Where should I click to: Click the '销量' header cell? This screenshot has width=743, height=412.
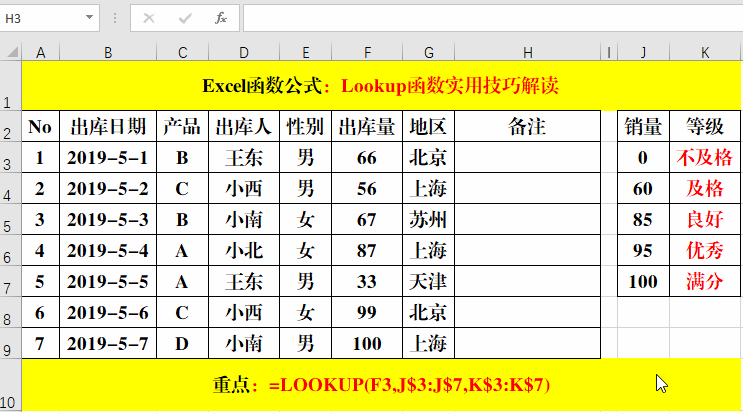(643, 127)
